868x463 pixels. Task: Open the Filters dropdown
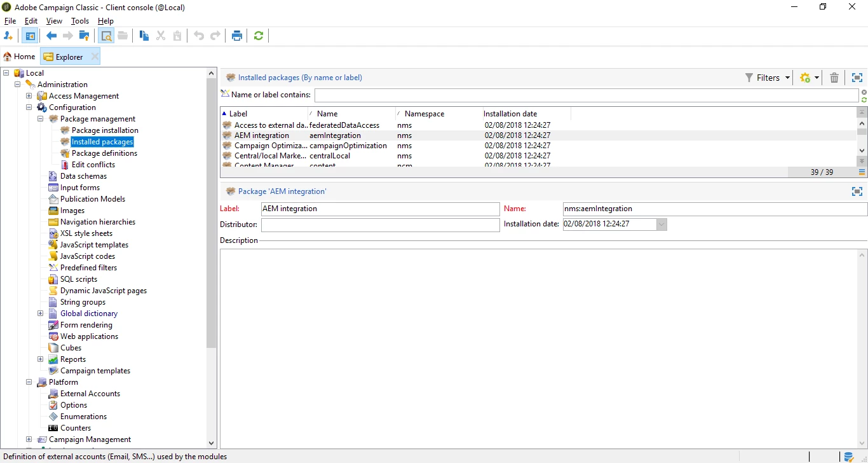pyautogui.click(x=768, y=78)
